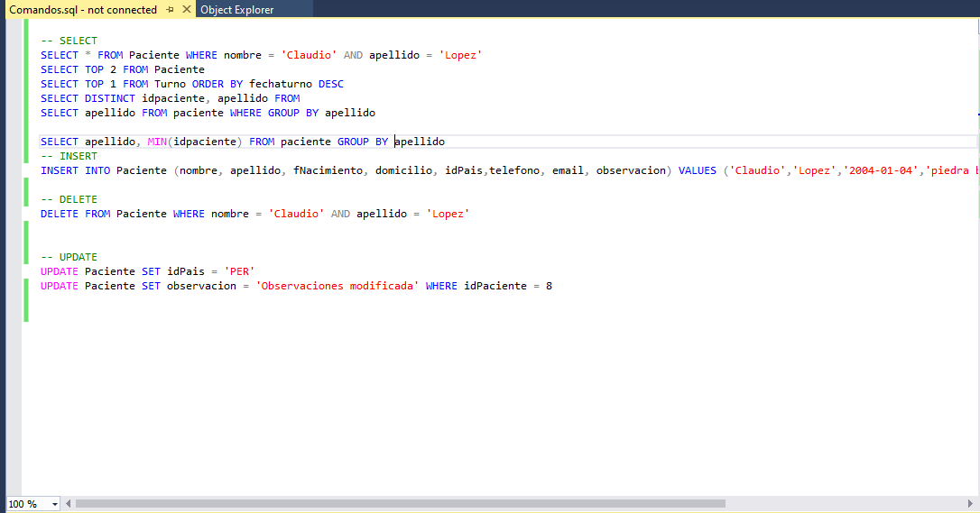Switch to the Object Explorer tab
Screen dimensions: 980x513
pyautogui.click(x=236, y=10)
